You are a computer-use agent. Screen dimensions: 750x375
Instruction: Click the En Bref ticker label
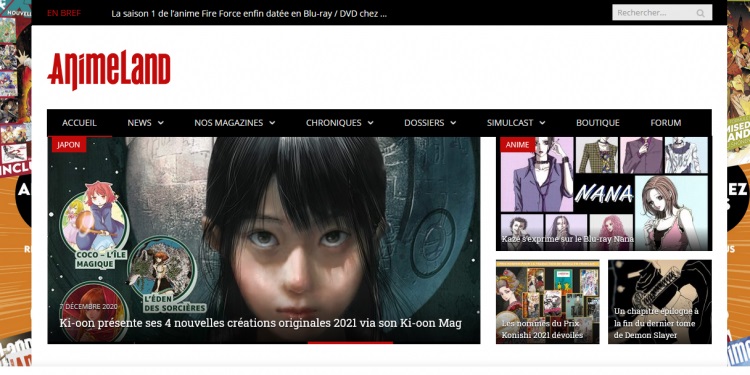[64, 13]
